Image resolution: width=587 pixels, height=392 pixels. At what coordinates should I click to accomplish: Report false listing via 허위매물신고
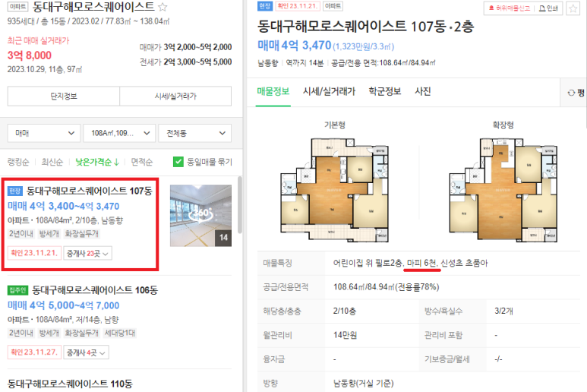click(510, 8)
